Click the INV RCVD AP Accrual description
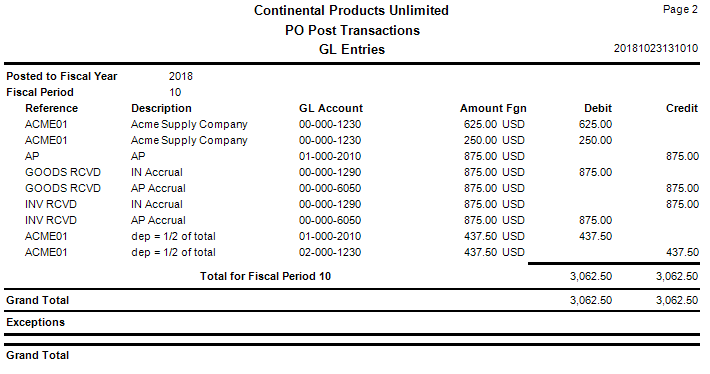The width and height of the screenshot is (710, 374). pos(158,220)
